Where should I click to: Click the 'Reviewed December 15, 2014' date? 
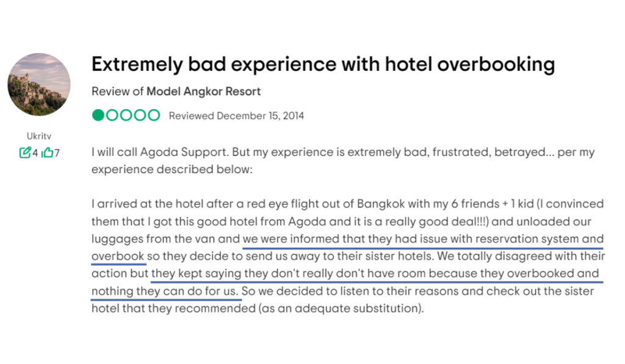tap(236, 116)
